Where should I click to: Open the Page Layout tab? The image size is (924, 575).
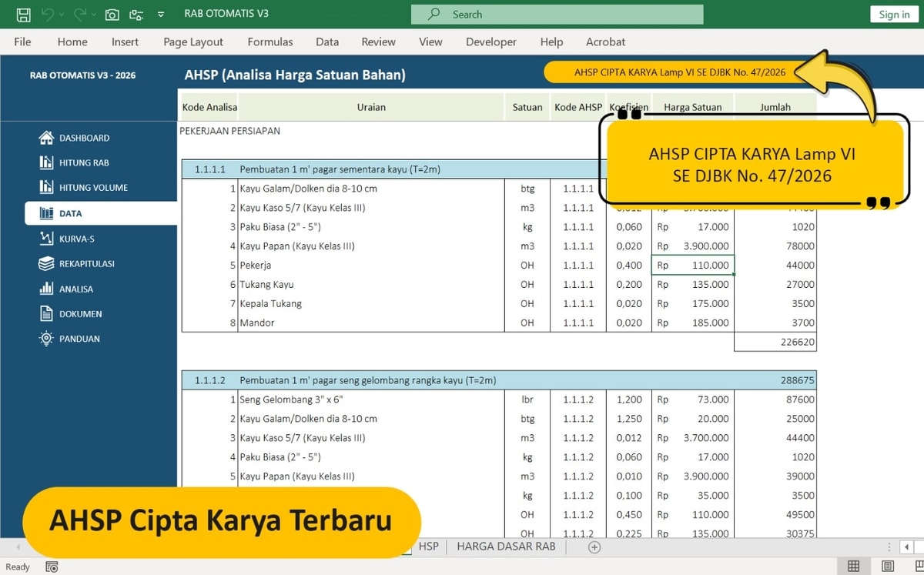[193, 42]
